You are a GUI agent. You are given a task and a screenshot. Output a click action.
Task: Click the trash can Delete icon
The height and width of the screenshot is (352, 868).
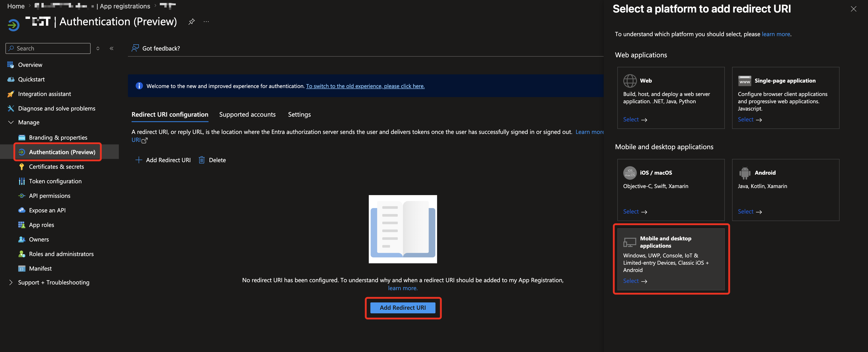201,160
